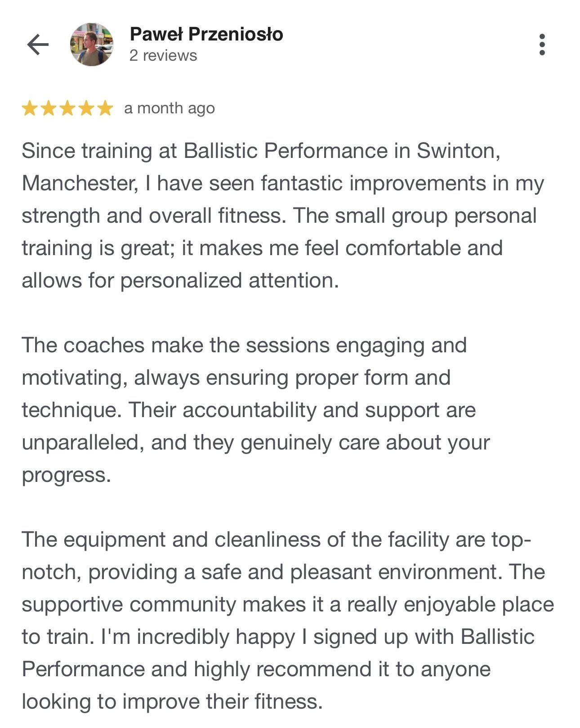Click 'allows for personalized attention' line
The image size is (580, 728).
(x=180, y=281)
